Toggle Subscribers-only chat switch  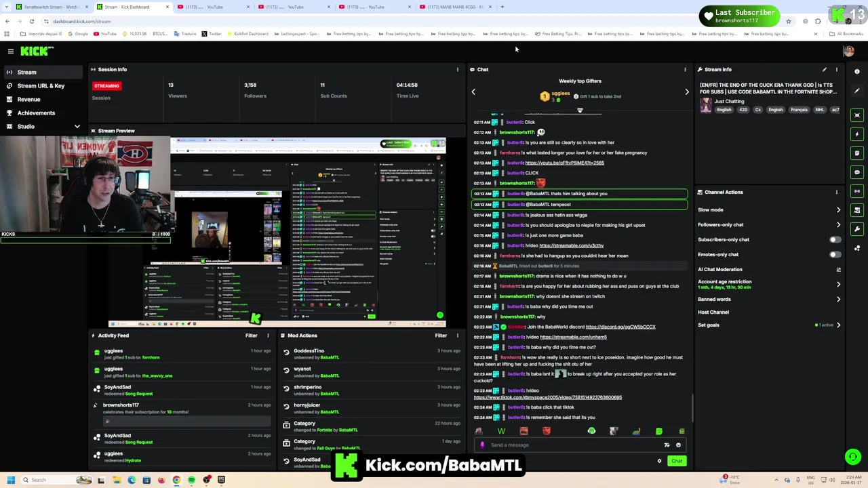coord(835,240)
